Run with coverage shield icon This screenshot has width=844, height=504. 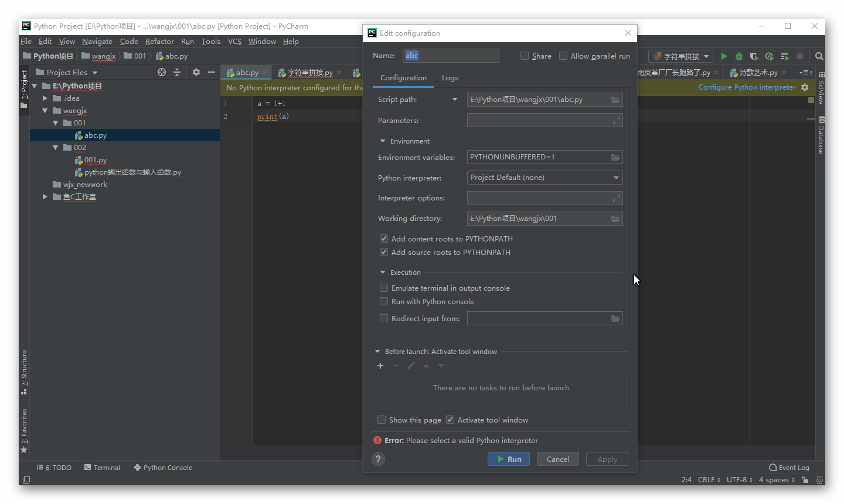tap(754, 56)
